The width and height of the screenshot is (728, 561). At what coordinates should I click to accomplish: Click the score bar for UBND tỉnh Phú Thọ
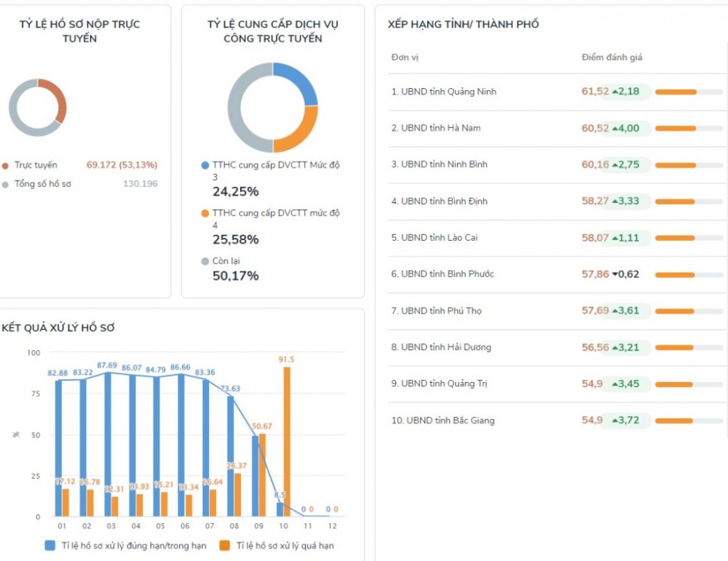(688, 311)
